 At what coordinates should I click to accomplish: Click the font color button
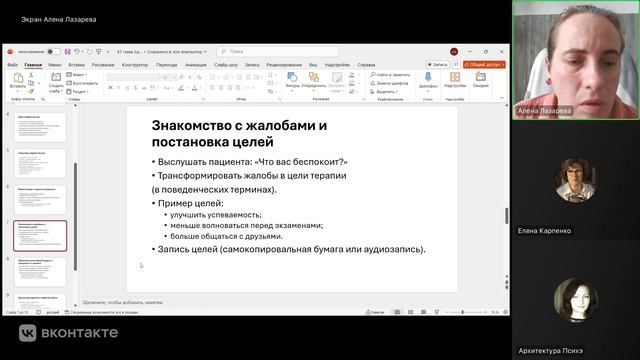pyautogui.click(x=194, y=88)
